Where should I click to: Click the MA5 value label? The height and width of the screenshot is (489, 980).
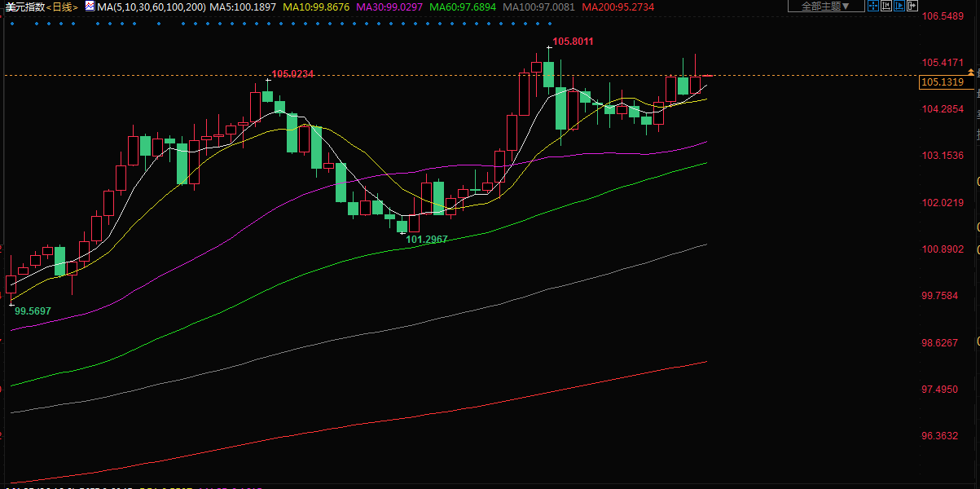[243, 7]
